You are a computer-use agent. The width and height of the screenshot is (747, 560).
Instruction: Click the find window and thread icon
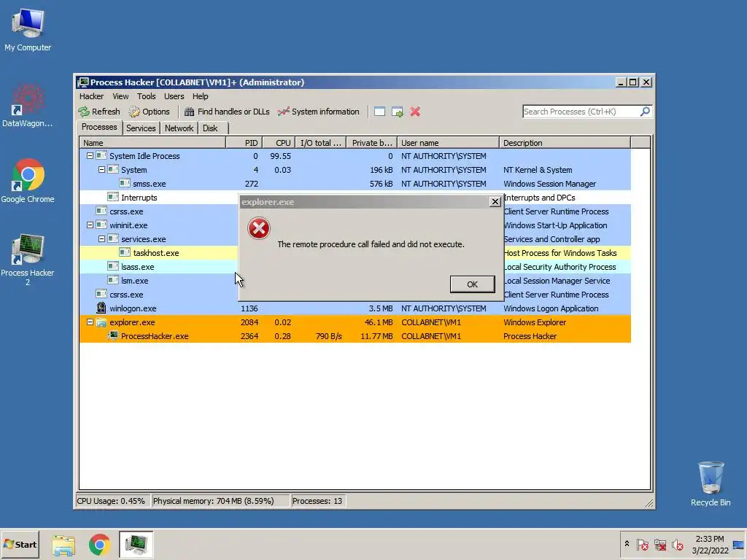(x=398, y=112)
